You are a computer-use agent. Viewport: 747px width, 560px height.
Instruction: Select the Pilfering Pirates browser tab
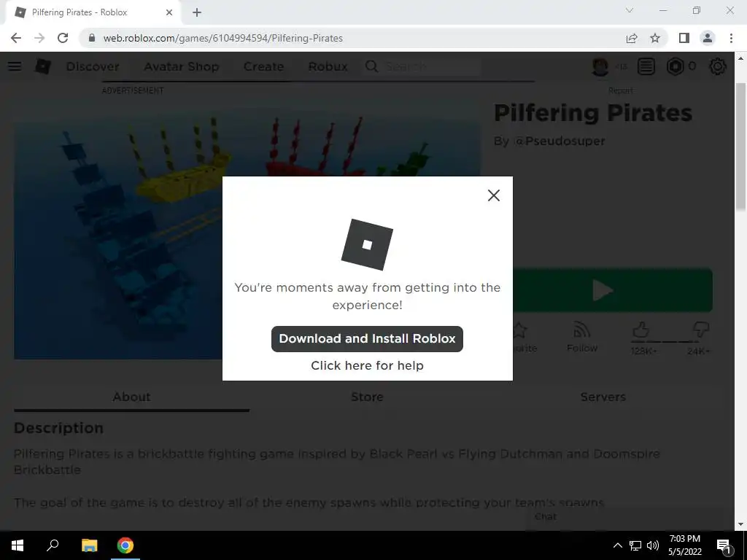click(93, 12)
